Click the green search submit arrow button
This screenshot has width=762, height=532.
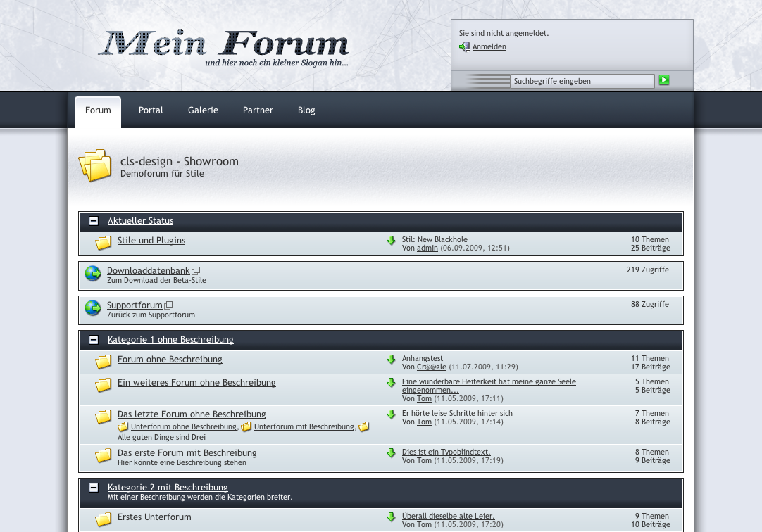[663, 80]
